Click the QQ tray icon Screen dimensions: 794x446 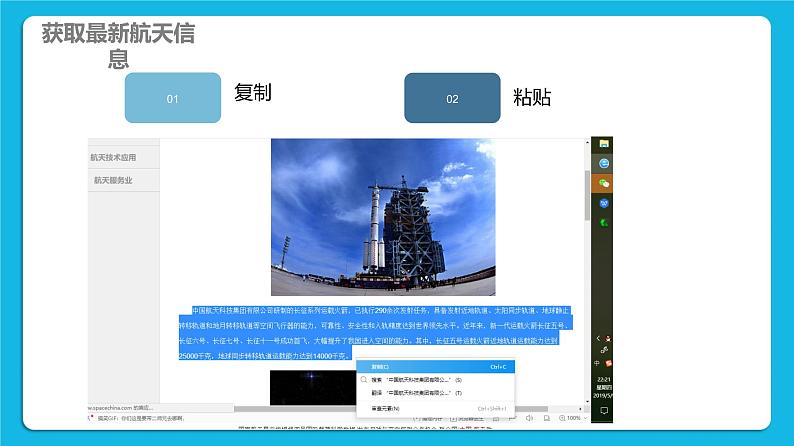(608, 339)
